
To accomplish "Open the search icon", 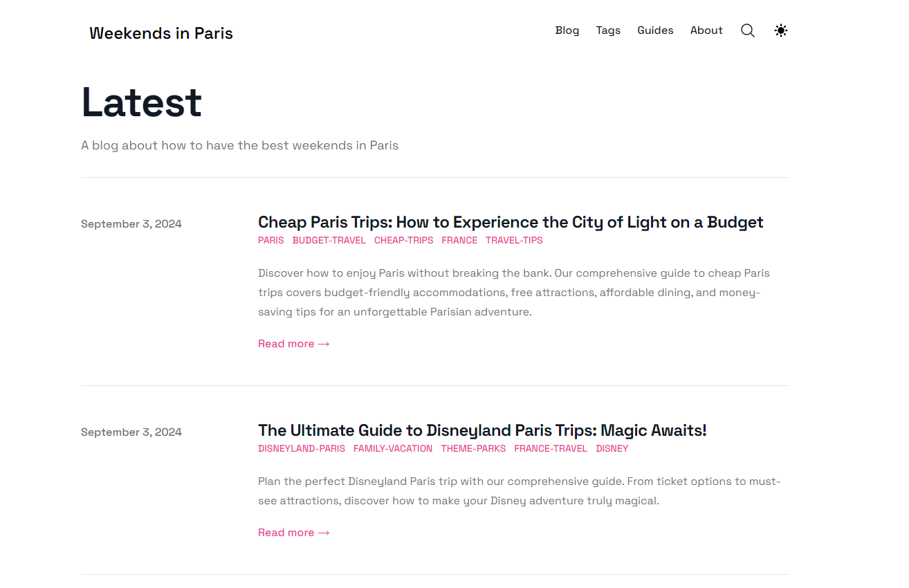I will click(747, 30).
